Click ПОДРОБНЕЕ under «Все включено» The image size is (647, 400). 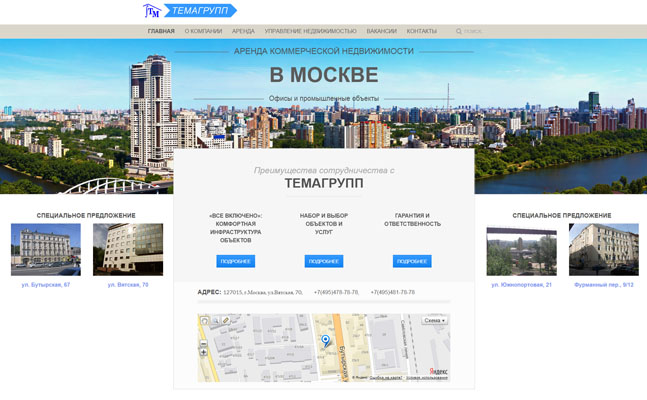pos(236,261)
